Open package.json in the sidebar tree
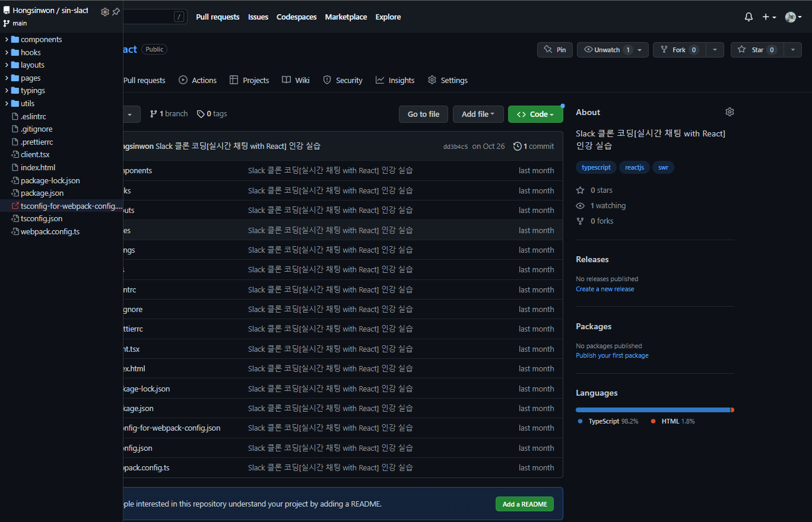This screenshot has width=812, height=522. pyautogui.click(x=42, y=193)
